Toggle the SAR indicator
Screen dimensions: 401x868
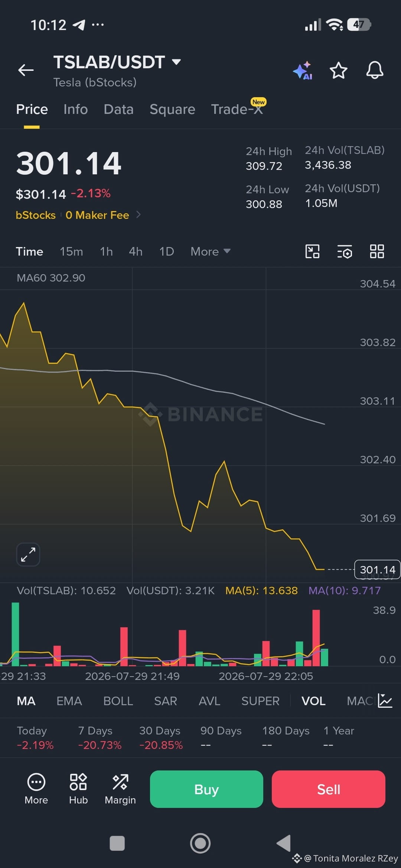pos(166,701)
